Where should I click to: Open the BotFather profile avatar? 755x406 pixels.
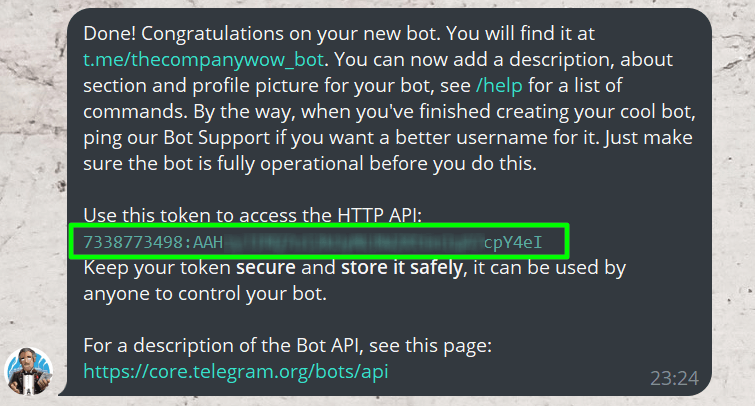[x=29, y=371]
